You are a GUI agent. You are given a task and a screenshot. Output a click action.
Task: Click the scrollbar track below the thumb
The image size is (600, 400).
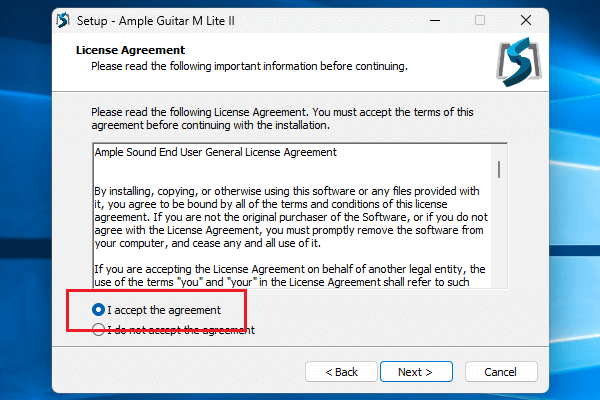pyautogui.click(x=500, y=240)
